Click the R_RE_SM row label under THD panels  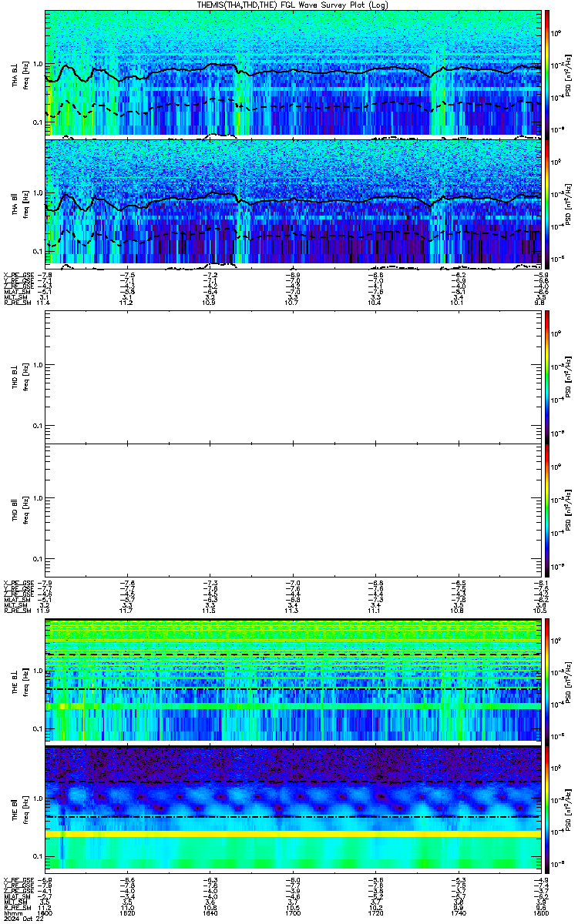[x=16, y=611]
